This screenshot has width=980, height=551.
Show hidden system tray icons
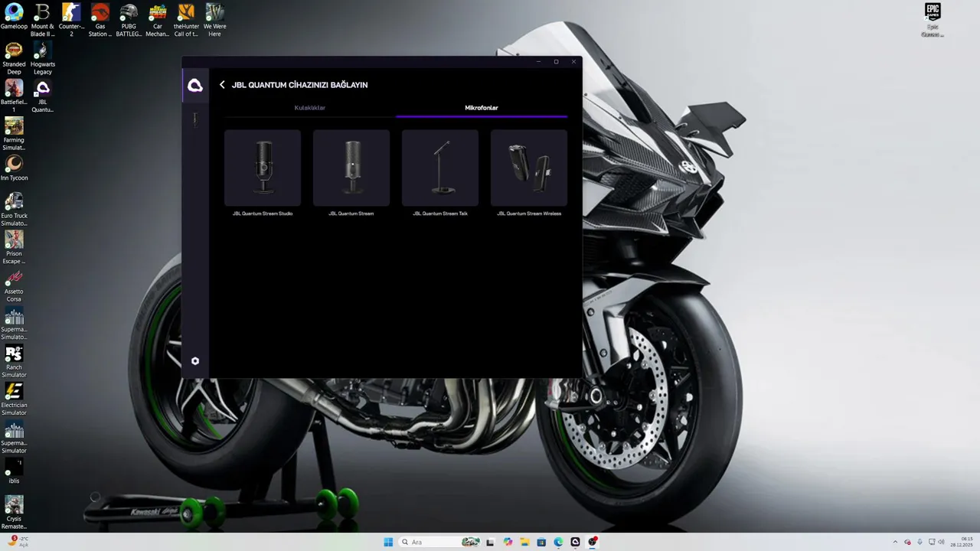[x=895, y=542]
